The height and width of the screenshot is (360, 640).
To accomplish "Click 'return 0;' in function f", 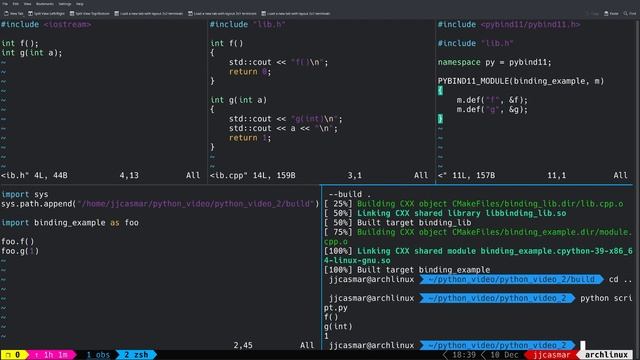I will click(x=250, y=72).
